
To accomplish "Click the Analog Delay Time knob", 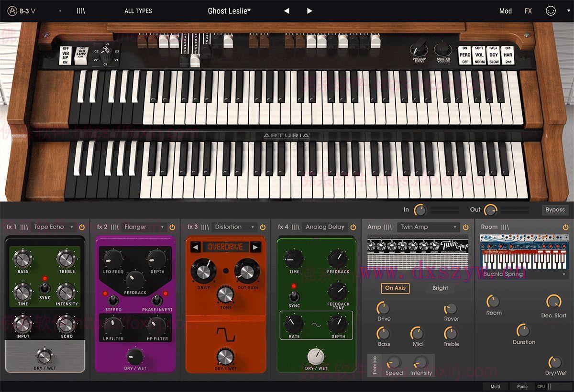I will point(294,259).
